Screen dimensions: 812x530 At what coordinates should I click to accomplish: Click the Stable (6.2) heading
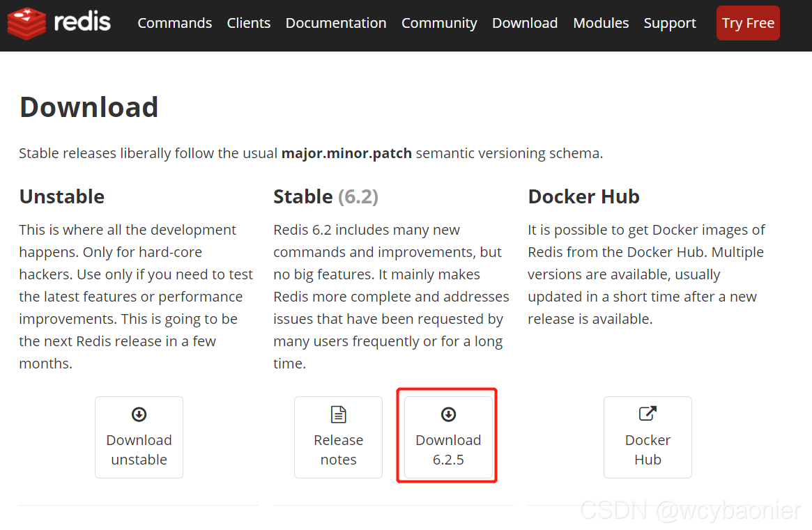[x=325, y=196]
